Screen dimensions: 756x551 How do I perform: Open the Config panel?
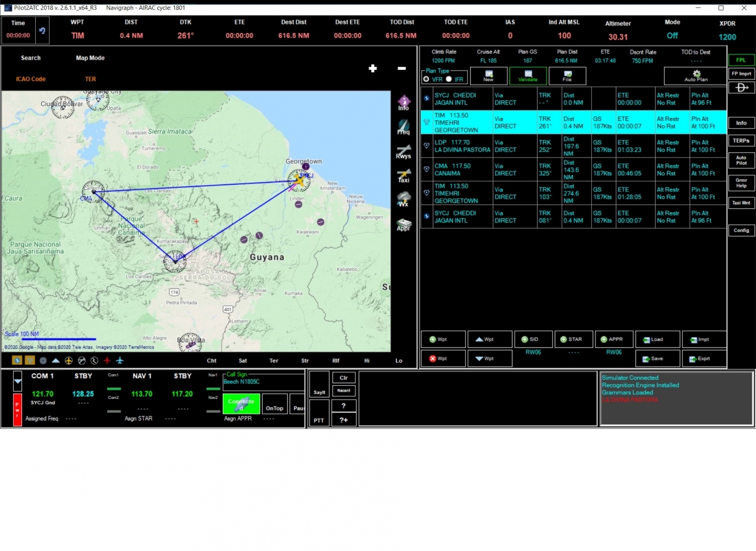741,230
